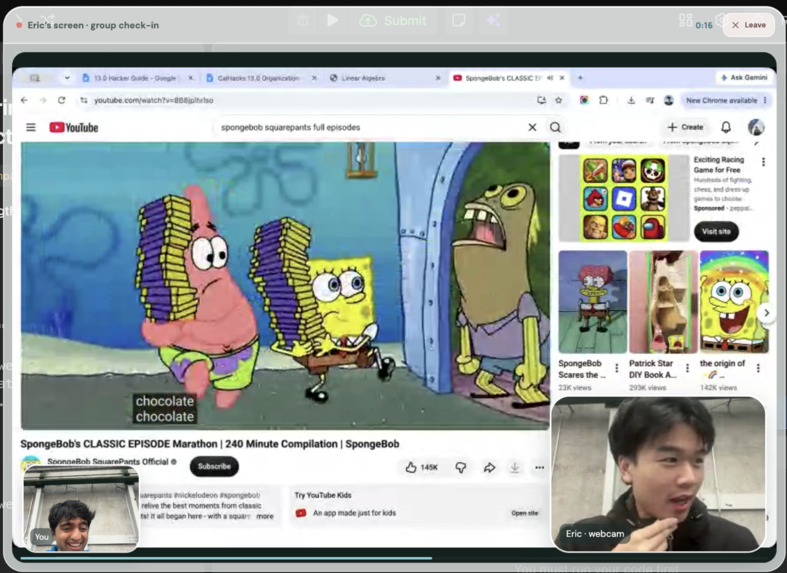Click Visit site on the ad

tap(716, 231)
